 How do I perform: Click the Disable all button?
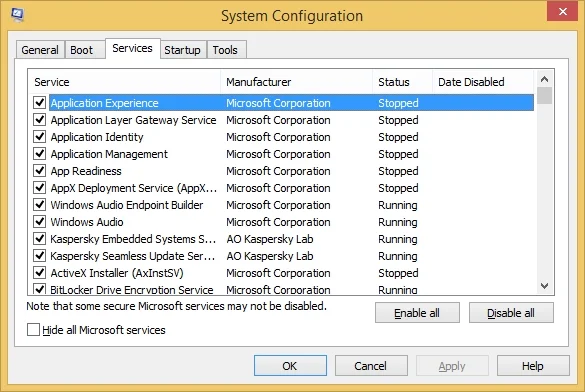click(x=511, y=313)
